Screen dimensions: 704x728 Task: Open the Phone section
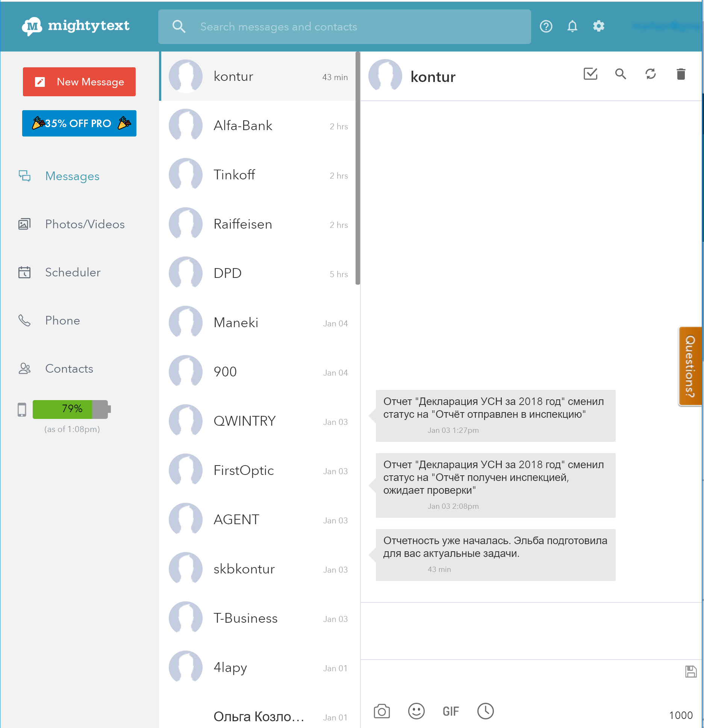(62, 320)
